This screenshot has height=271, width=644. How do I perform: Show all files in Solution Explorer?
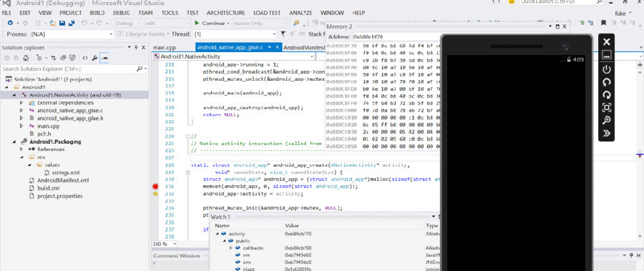point(72,58)
